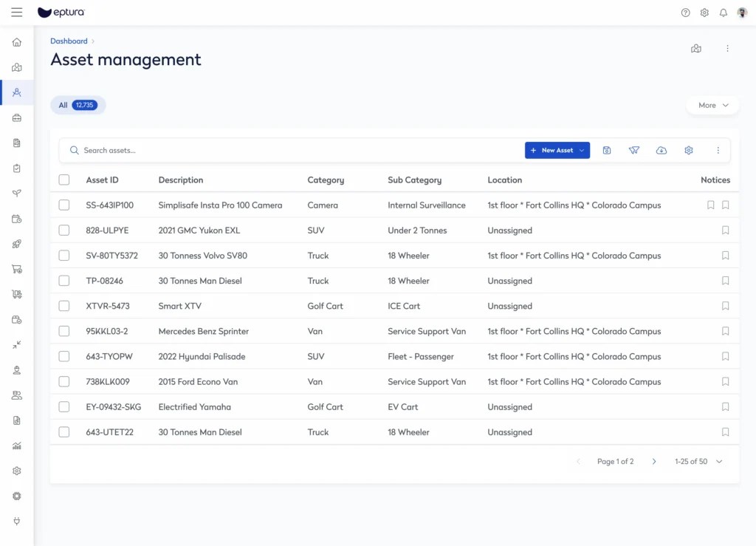Open table settings with the gear icon beside export
The width and height of the screenshot is (756, 546).
coord(689,150)
